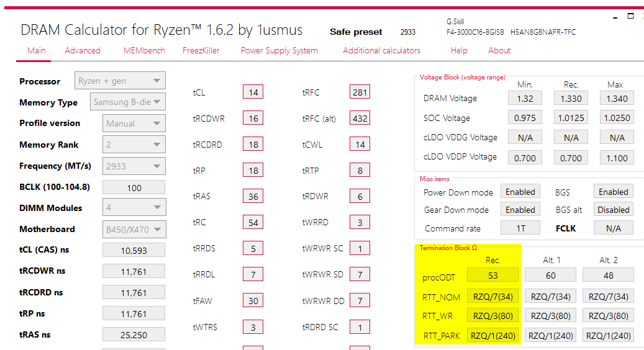Click the FCLK N/A field

(x=613, y=228)
